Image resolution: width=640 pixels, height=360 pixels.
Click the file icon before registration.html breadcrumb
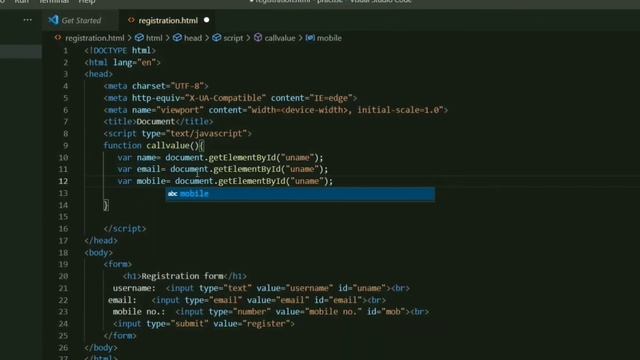click(x=58, y=38)
